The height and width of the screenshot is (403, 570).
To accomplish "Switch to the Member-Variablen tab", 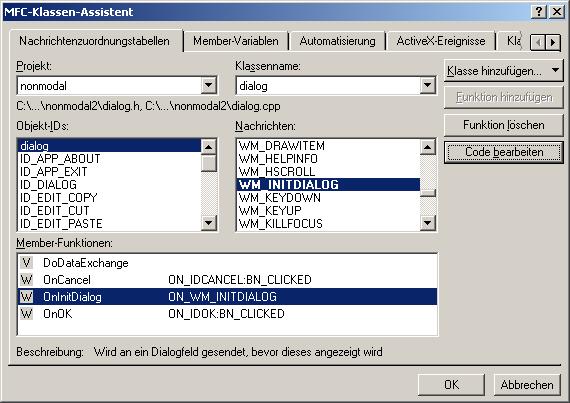I will click(236, 41).
